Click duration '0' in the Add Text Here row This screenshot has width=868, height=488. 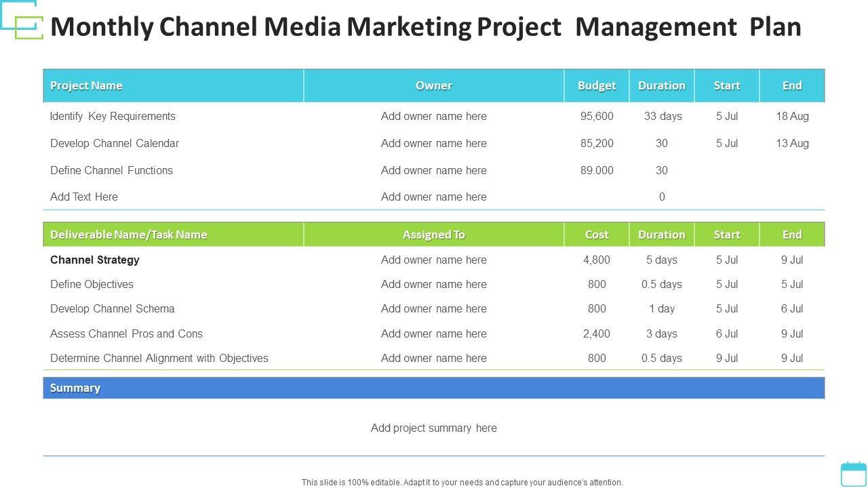(662, 197)
